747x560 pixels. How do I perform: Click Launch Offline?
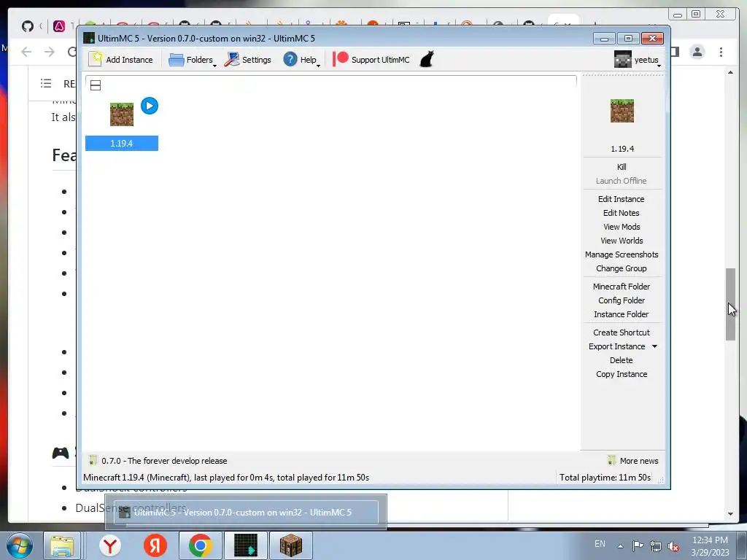622,181
